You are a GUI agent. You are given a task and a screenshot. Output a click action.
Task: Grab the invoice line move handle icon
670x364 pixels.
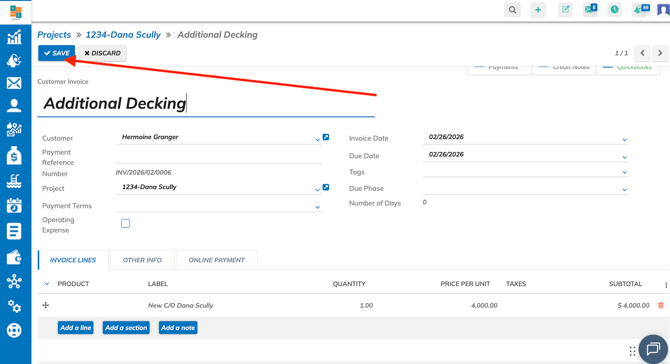point(46,305)
